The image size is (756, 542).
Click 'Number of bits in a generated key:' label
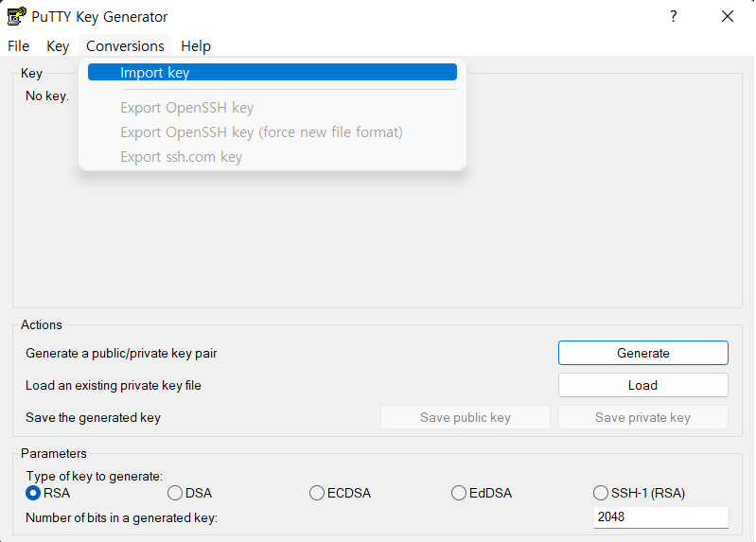click(x=121, y=518)
